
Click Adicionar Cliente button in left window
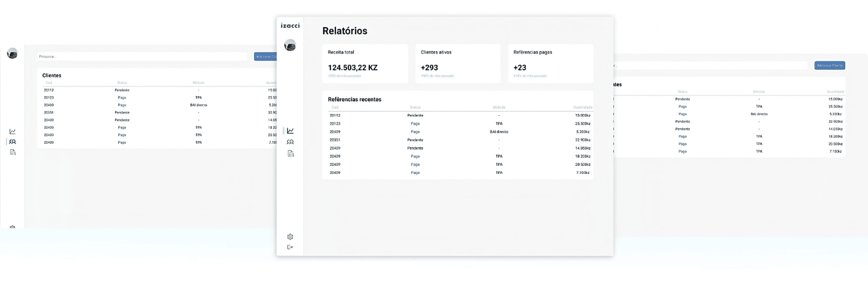[266, 56]
